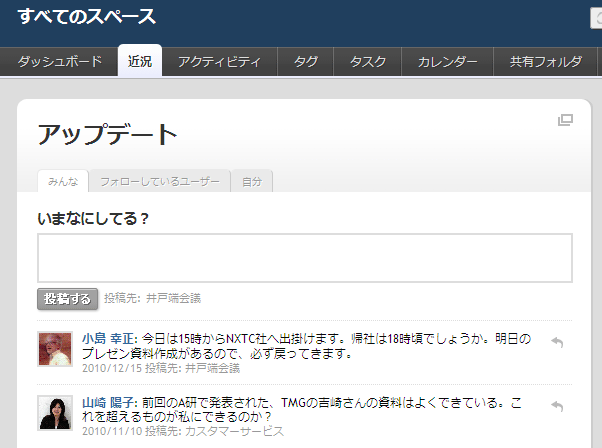Open the タグ tab

pyautogui.click(x=306, y=61)
